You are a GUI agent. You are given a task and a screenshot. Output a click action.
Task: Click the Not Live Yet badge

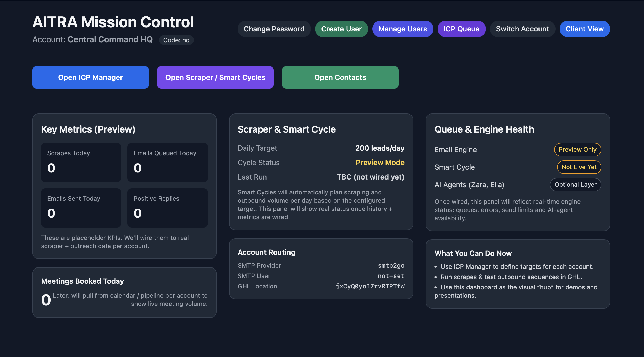[579, 167]
